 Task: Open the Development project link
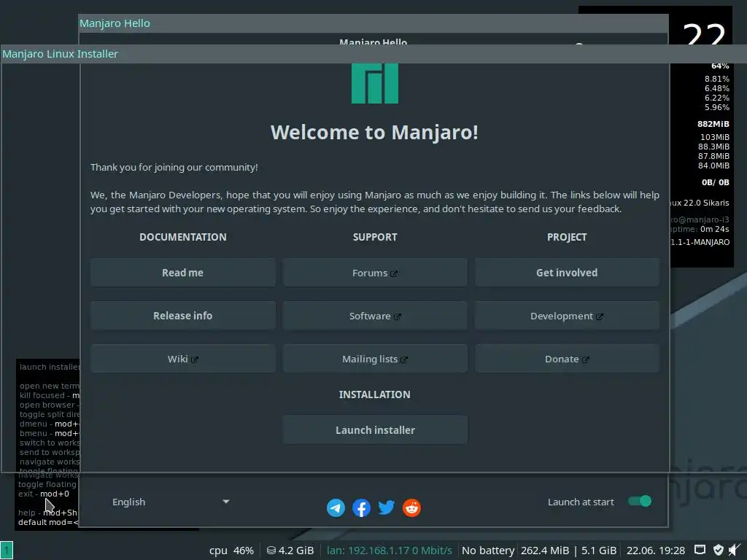[x=567, y=316]
